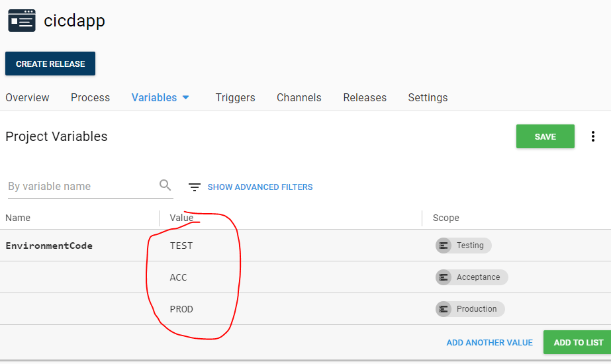Click the cicdapp project logo icon
Image resolution: width=611 pixels, height=364 pixels.
pos(22,21)
